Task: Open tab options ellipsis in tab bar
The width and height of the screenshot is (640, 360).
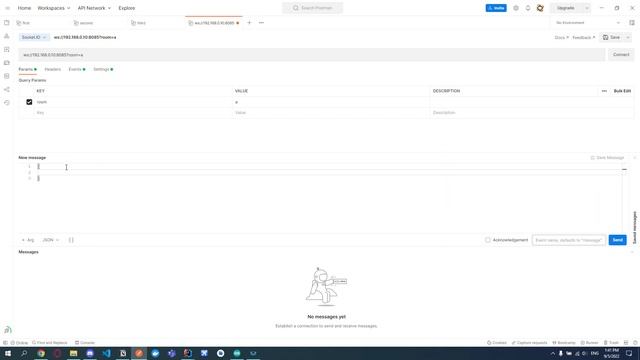Action: click(261, 23)
